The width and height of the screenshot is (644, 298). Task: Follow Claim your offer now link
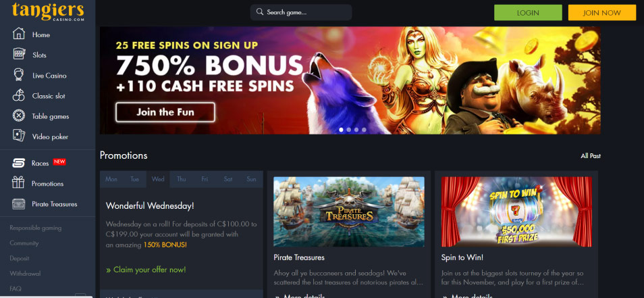point(146,270)
